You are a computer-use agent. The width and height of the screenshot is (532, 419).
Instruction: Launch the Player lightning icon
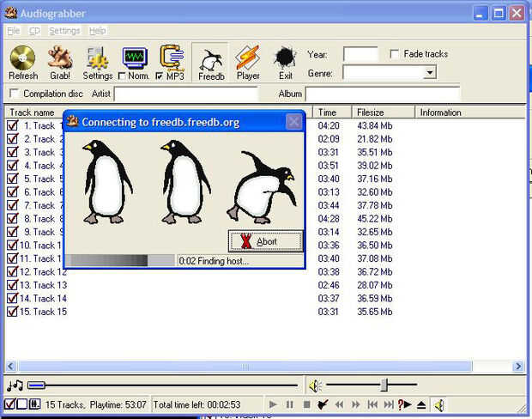point(248,58)
